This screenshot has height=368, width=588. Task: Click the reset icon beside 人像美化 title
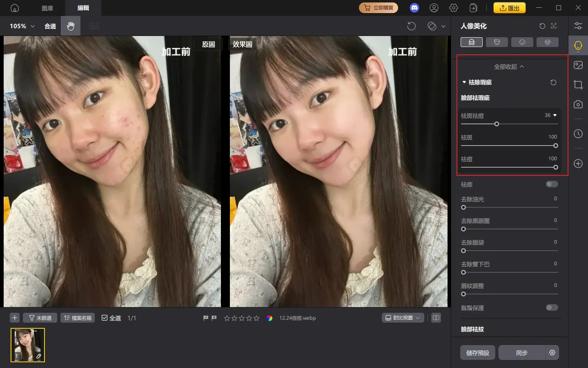(x=542, y=26)
